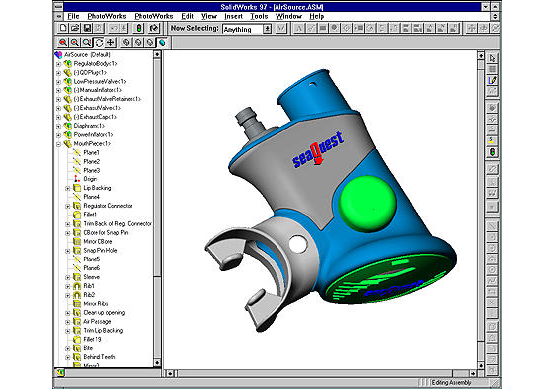
Task: Click the Plane1 icon in the tree
Action: (77, 153)
